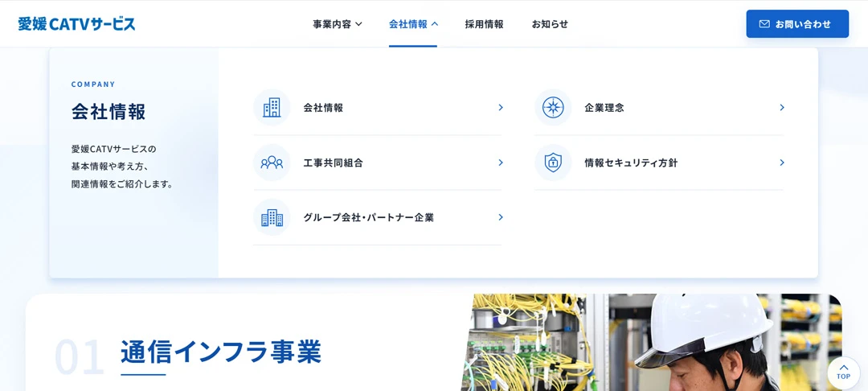The width and height of the screenshot is (868, 391).
Task: Open グループ会社・パートナー企業 link
Action: click(x=378, y=217)
